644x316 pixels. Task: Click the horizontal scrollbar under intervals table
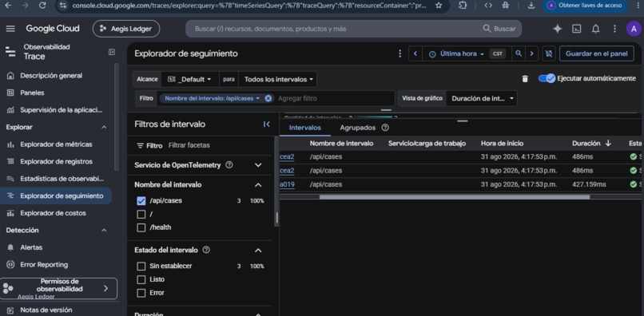click(455, 197)
